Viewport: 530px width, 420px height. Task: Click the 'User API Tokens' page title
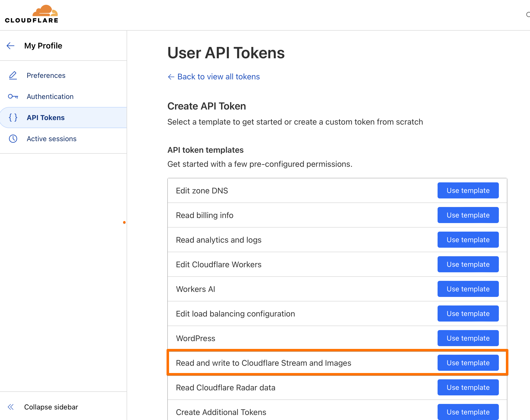point(226,53)
